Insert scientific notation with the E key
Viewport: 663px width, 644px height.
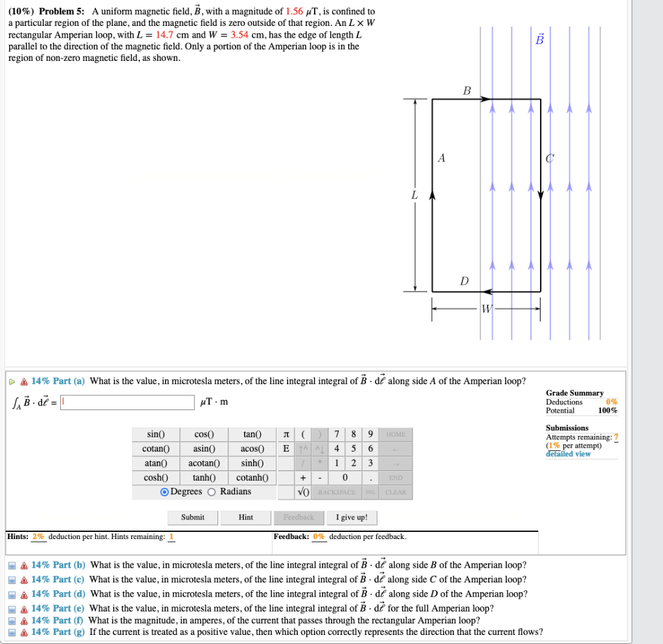tap(285, 448)
